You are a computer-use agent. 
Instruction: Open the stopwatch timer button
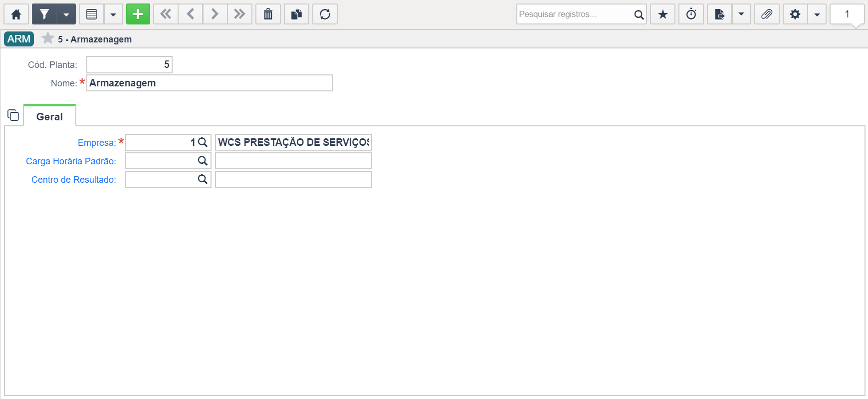click(691, 14)
